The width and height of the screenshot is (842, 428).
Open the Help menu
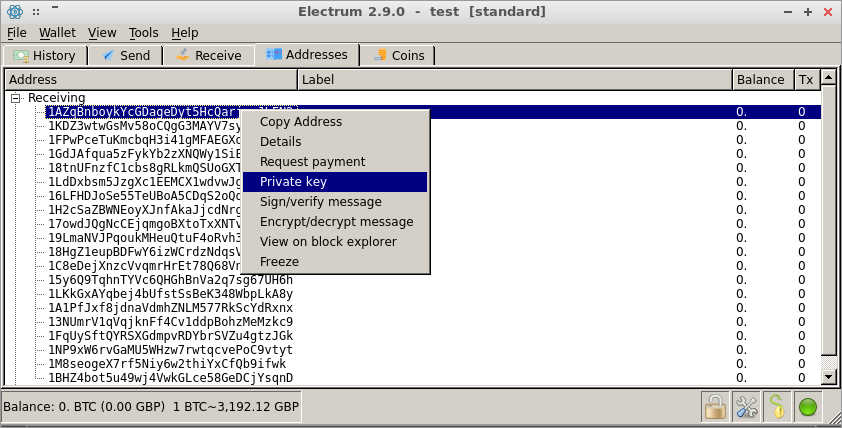point(185,33)
